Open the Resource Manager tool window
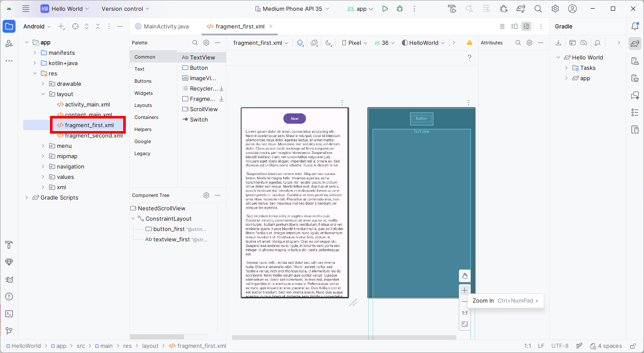The image size is (644, 353). (x=9, y=44)
